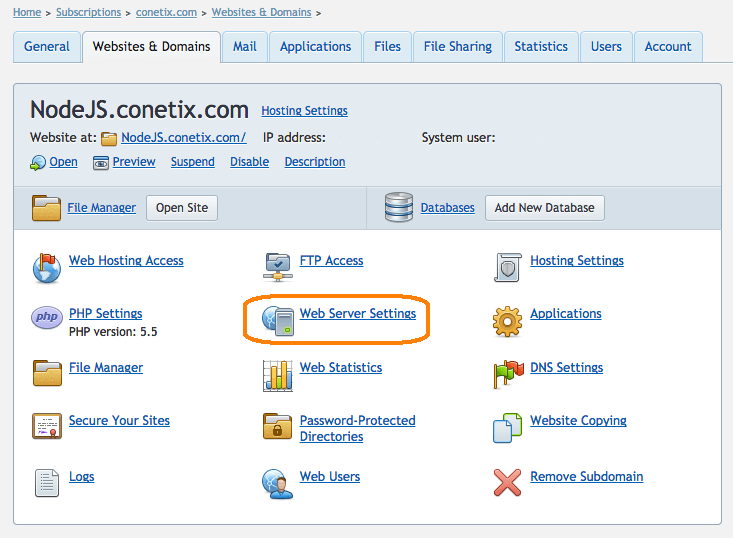Click the large File Manager folder icon in gray bar
The height and width of the screenshot is (538, 733).
click(46, 208)
